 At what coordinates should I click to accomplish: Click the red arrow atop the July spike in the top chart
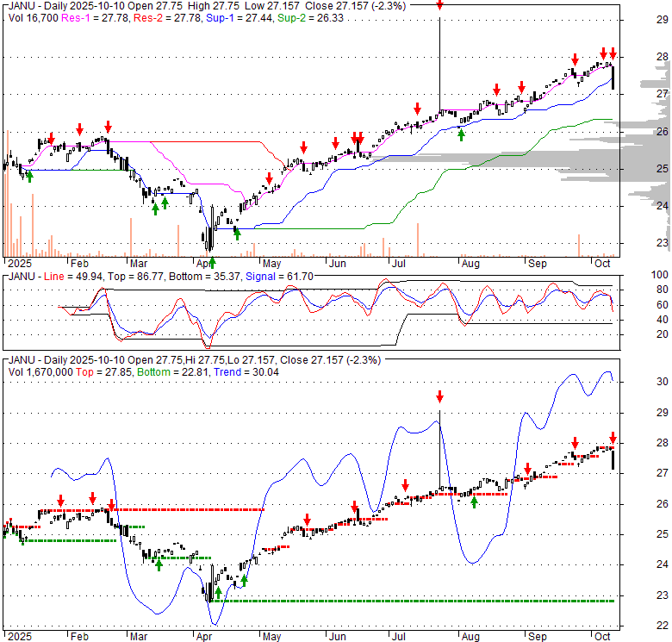(439, 4)
